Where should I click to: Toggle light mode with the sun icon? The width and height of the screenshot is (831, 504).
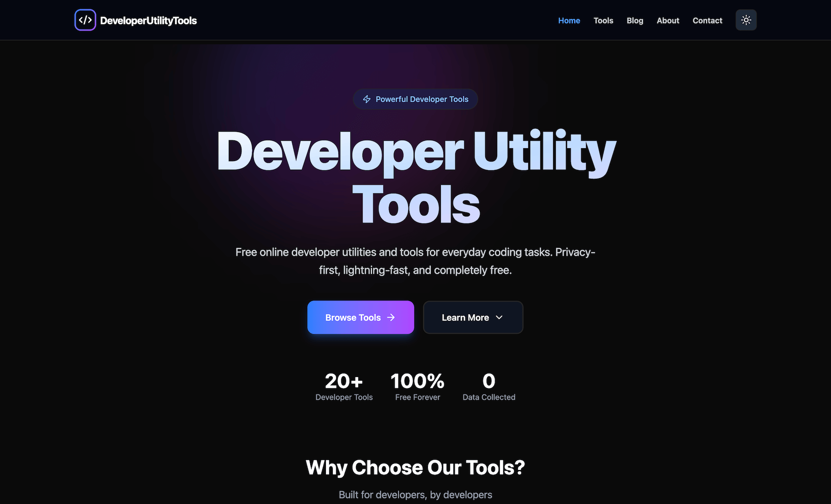point(746,20)
